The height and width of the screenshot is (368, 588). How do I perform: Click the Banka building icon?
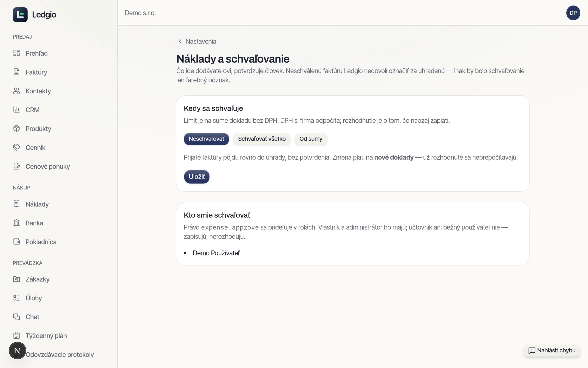click(17, 223)
